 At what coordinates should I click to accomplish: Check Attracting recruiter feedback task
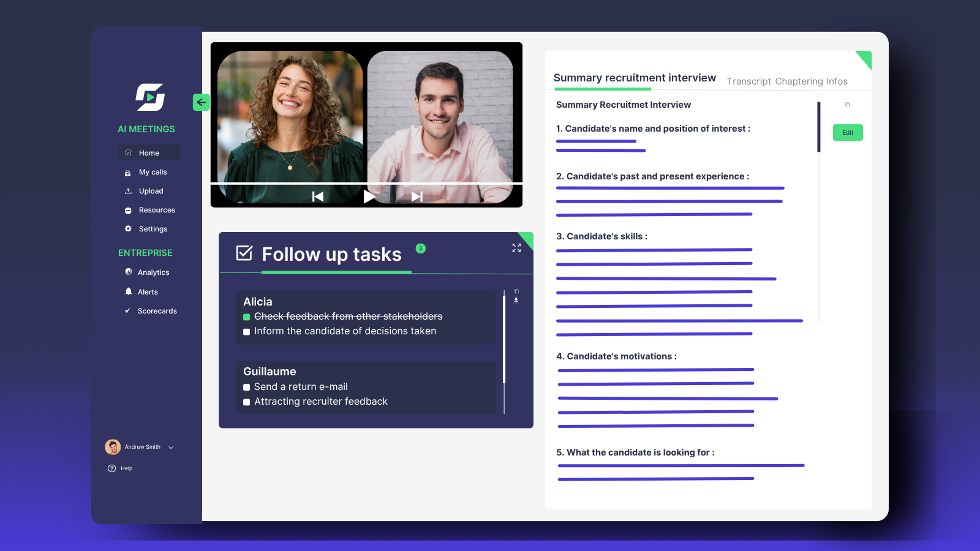point(246,402)
